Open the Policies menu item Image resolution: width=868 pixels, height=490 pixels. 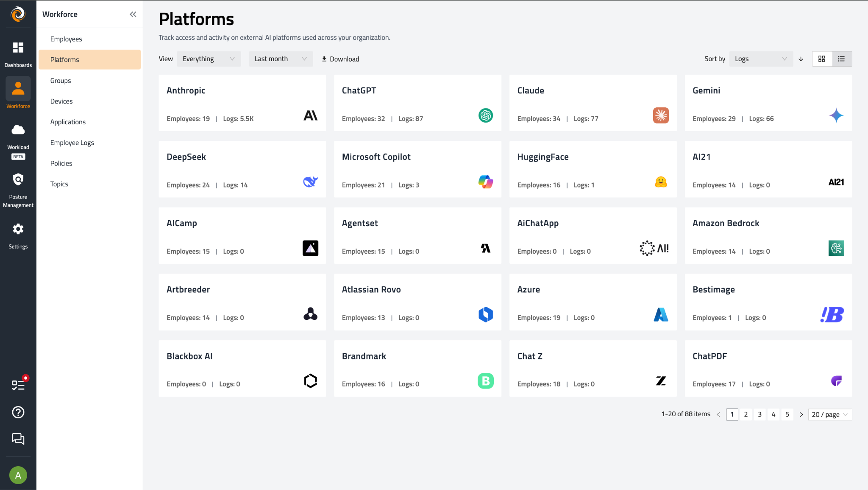click(89, 163)
